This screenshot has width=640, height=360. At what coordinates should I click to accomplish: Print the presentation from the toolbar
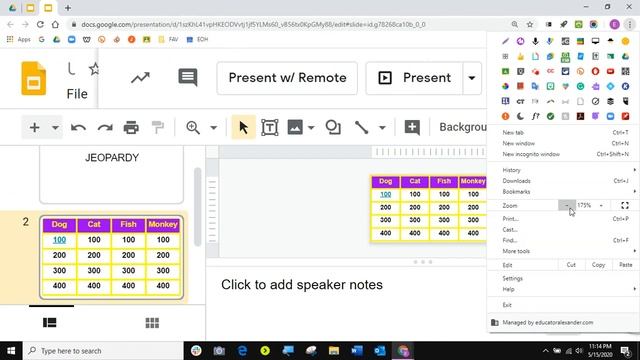coord(131,128)
